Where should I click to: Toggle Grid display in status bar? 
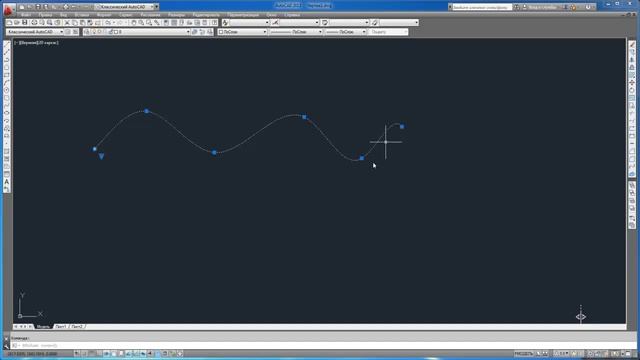click(x=92, y=353)
